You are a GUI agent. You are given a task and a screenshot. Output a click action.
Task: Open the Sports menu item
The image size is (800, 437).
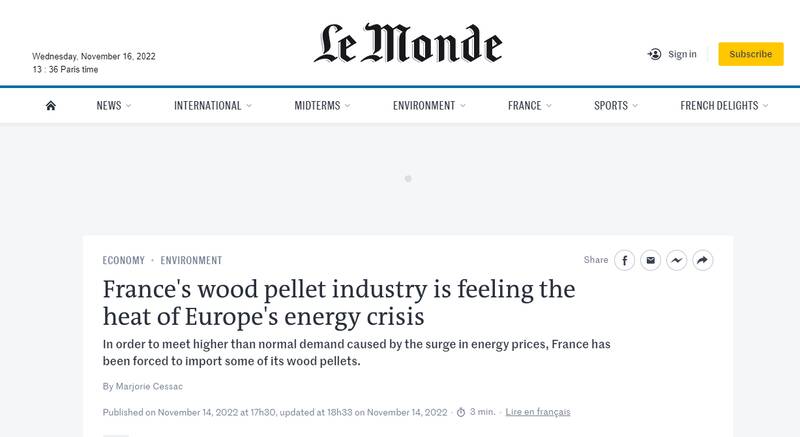click(611, 106)
